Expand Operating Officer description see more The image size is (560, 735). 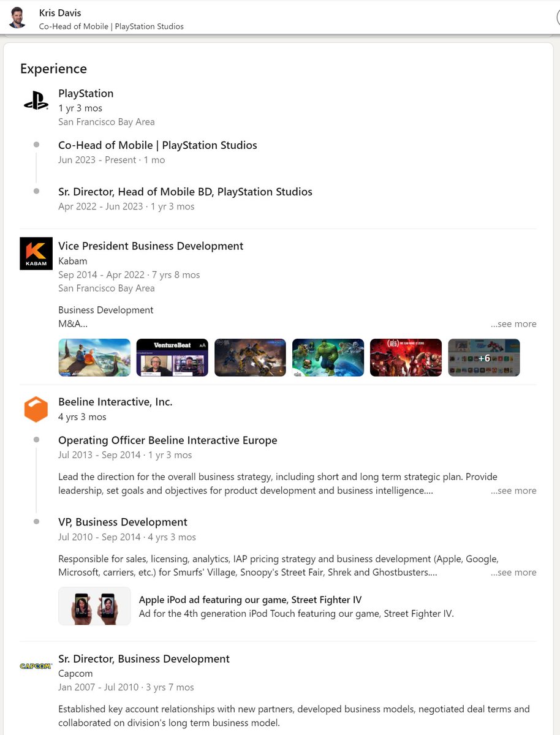tap(513, 491)
